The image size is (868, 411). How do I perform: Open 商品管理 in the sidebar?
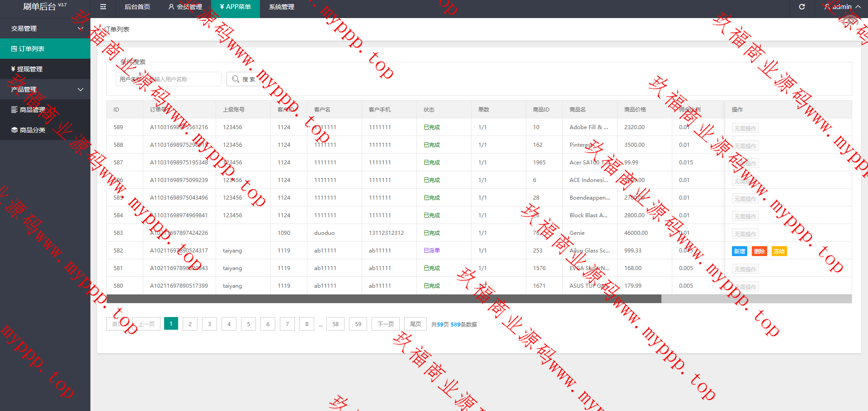coord(45,110)
